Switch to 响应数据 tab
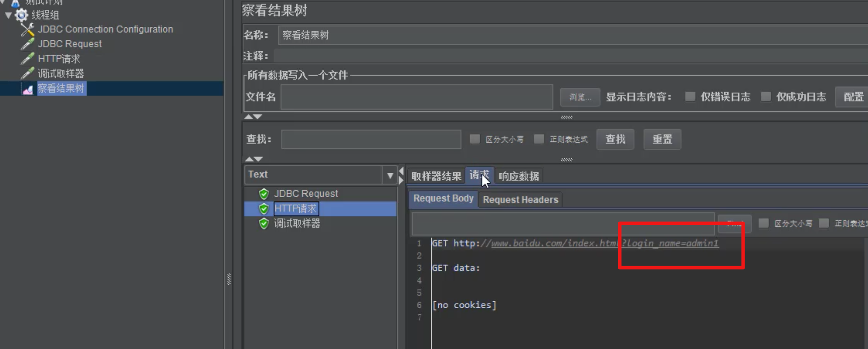The image size is (868, 349). coord(519,176)
